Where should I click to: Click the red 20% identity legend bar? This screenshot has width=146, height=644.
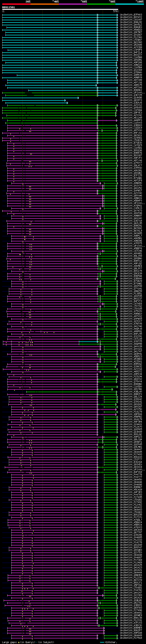(x=16, y=4)
